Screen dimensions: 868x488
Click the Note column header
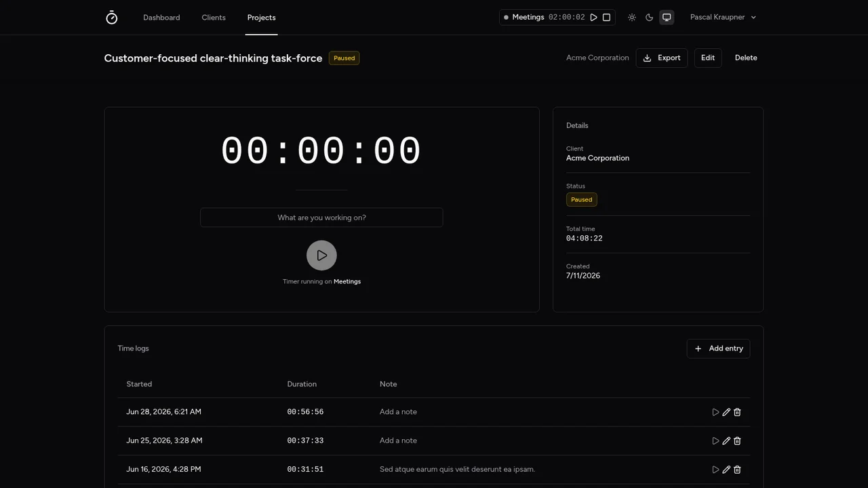[389, 384]
